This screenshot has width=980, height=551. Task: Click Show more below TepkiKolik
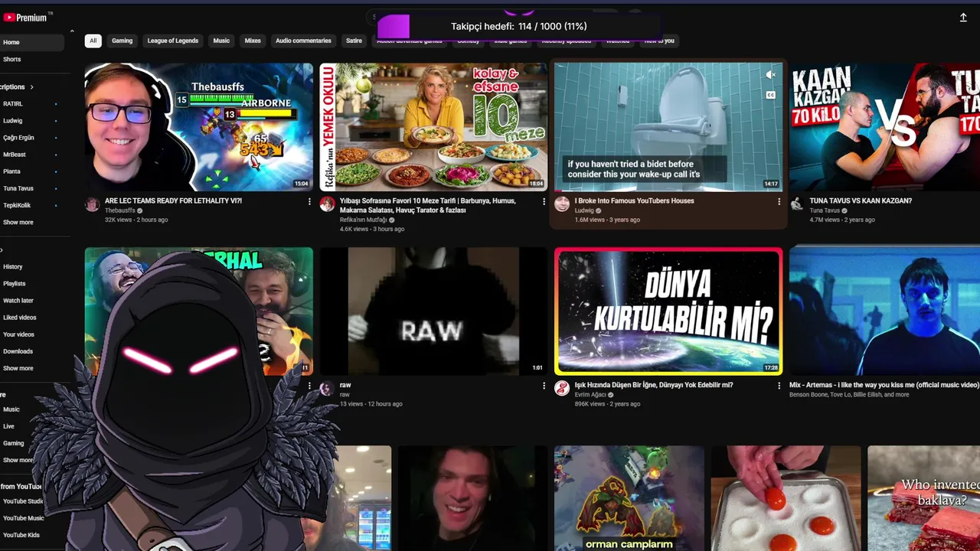18,222
